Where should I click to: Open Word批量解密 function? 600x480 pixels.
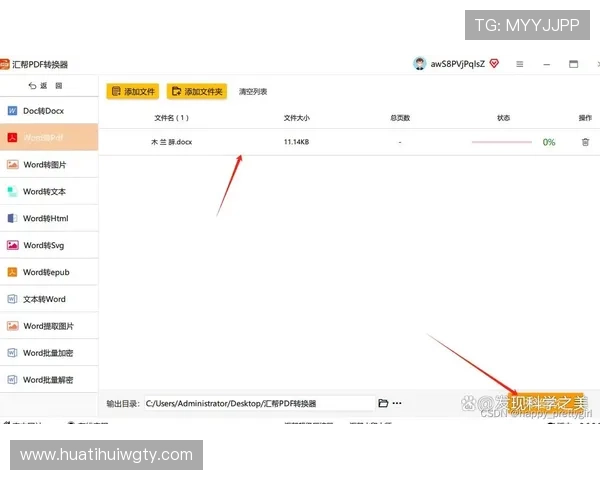click(49, 380)
